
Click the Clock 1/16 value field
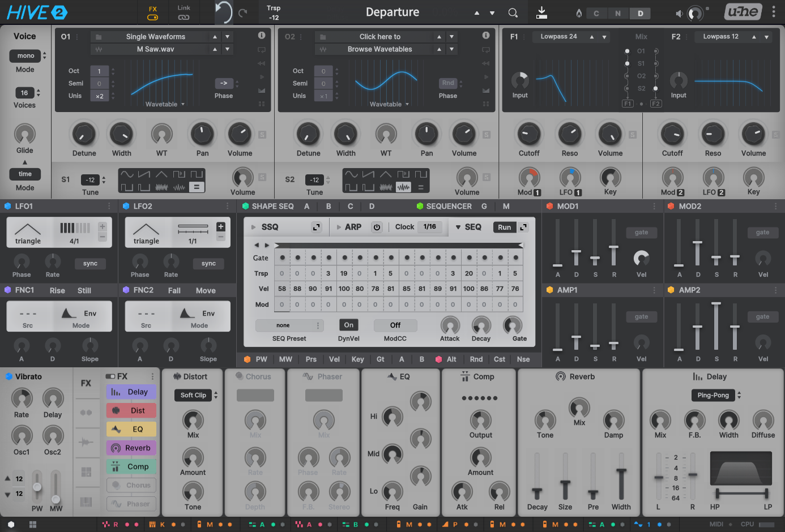pos(430,227)
